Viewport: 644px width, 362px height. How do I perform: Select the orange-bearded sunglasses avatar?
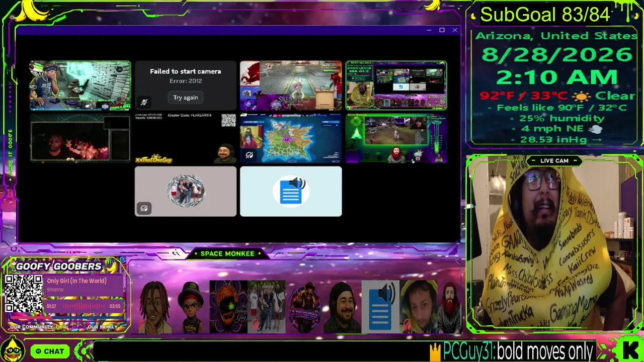point(228,307)
